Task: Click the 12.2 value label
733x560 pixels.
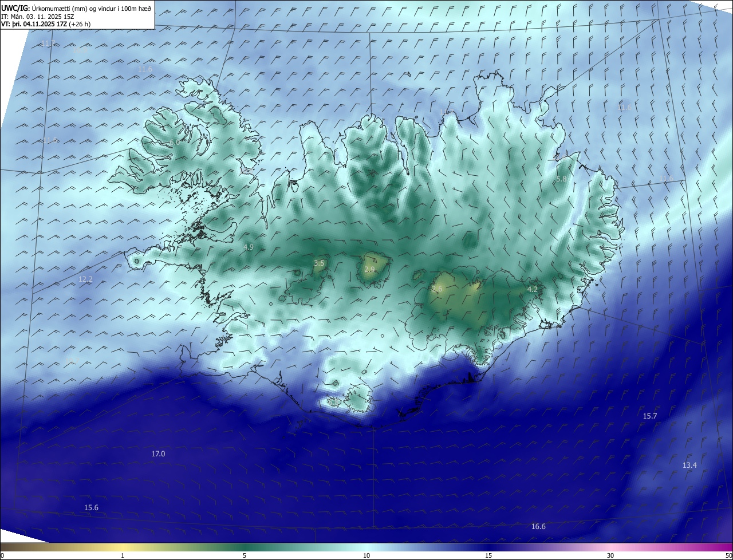Action: (x=85, y=279)
